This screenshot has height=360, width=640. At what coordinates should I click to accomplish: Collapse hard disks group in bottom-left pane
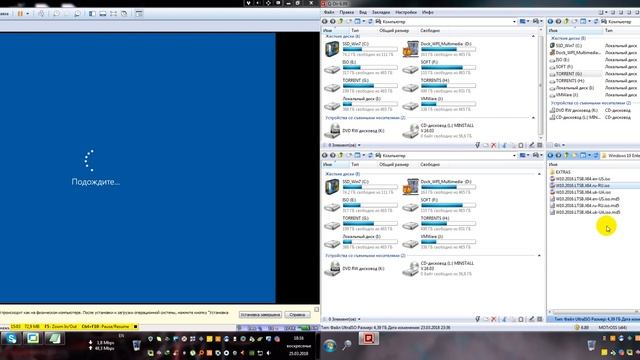[539, 174]
